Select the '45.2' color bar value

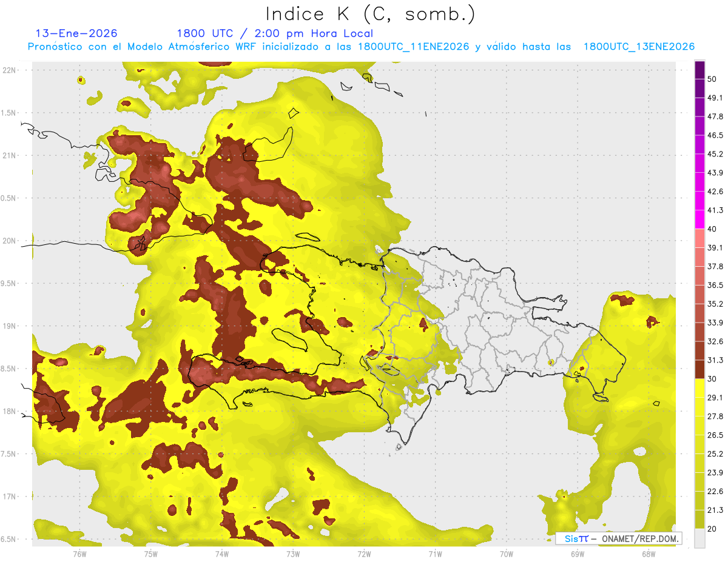(x=715, y=154)
